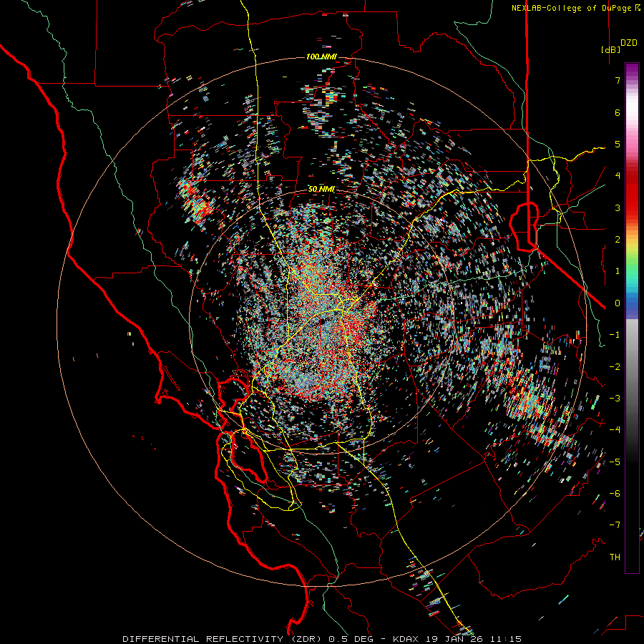Click the [dB] units label
This screenshot has width=644, height=644.
(610, 49)
